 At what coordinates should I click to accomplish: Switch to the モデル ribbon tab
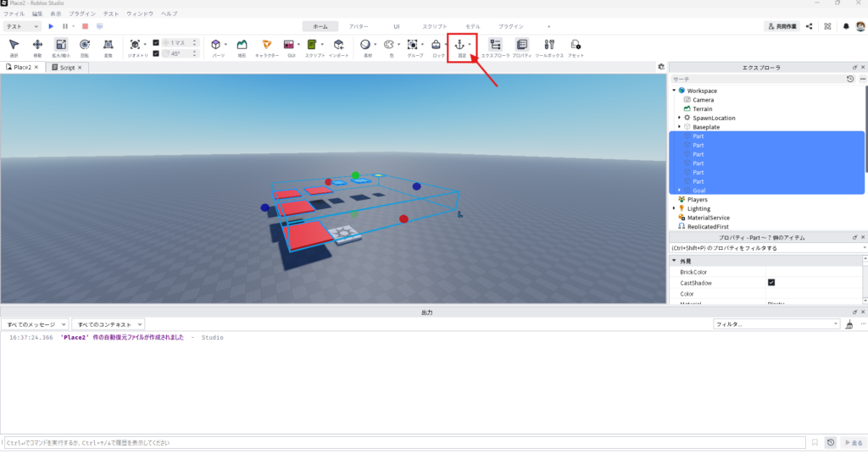click(472, 26)
